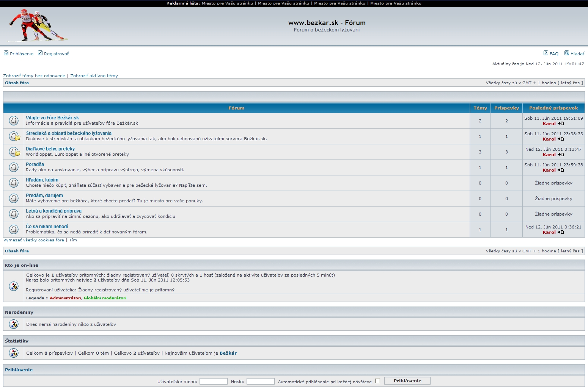Click the forum icon beside Vitajte vo Fóre Bežkár.sk

tap(14, 121)
